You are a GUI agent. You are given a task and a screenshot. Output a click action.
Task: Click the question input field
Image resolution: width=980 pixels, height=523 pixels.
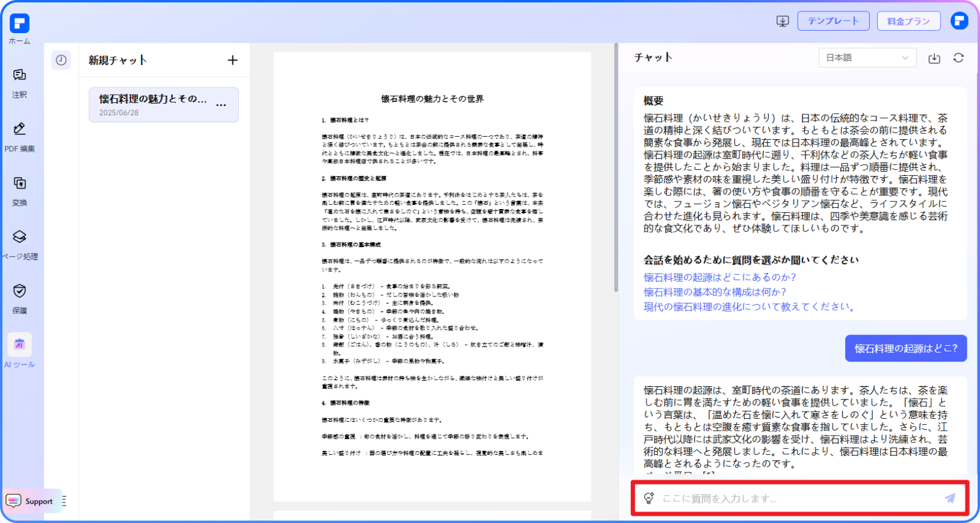799,498
